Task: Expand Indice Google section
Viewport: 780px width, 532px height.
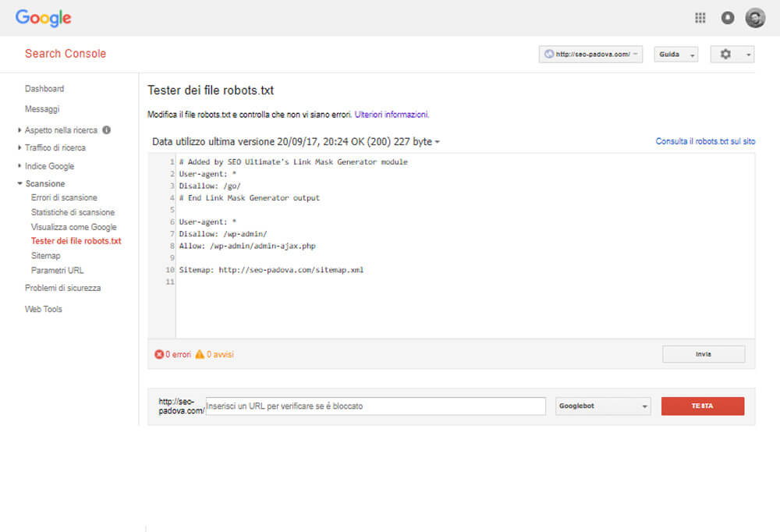Action: (19, 165)
